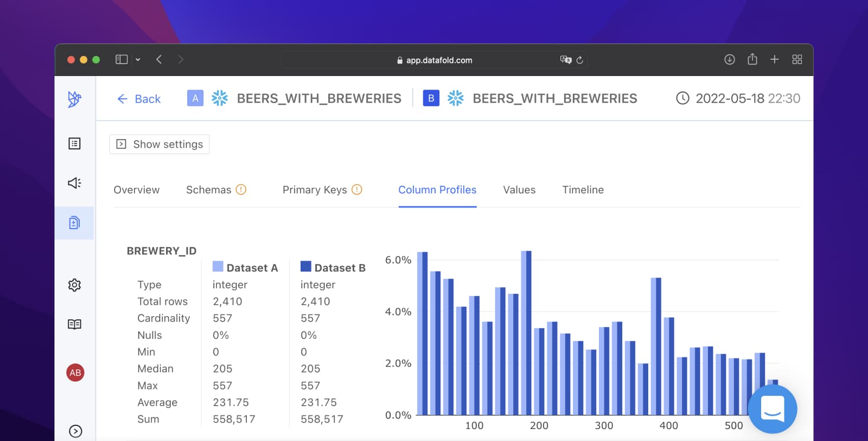Click the Datafold bird logo
This screenshot has width=868, height=441.
click(74, 99)
